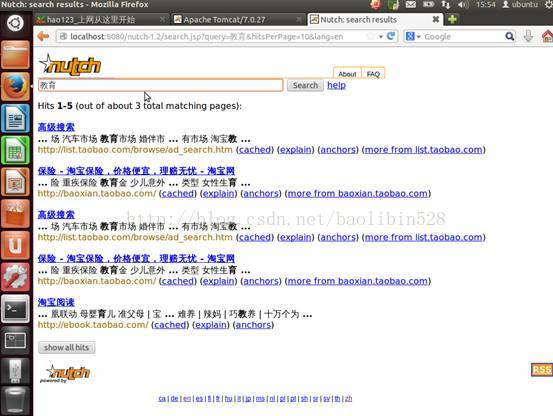Open LibreOffice Calc from the launcher
Image resolution: width=553 pixels, height=416 pixels.
15,150
